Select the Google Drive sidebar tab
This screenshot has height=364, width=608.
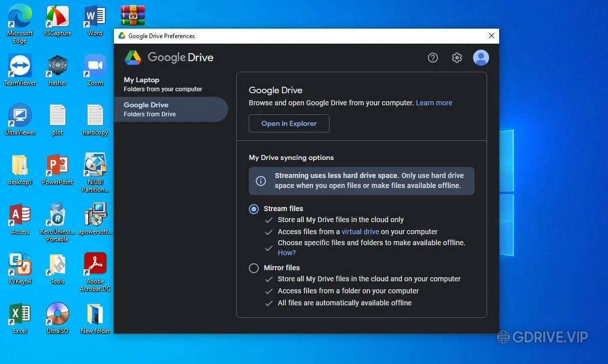pyautogui.click(x=171, y=109)
